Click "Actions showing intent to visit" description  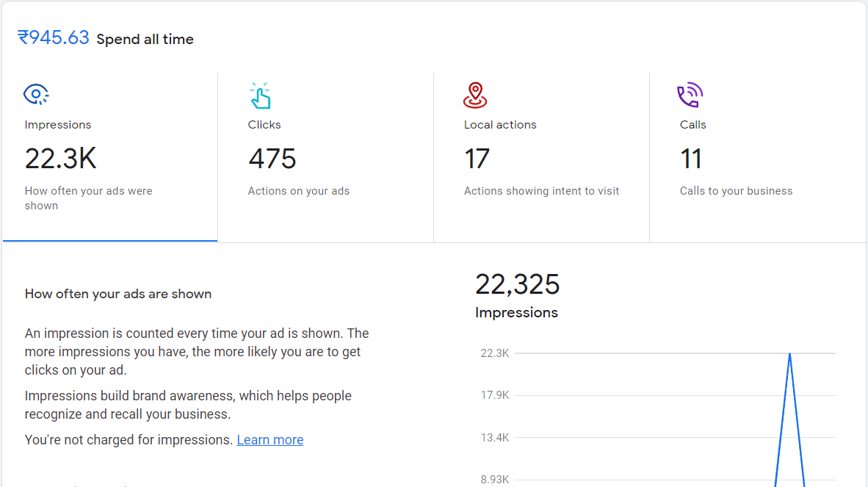541,191
